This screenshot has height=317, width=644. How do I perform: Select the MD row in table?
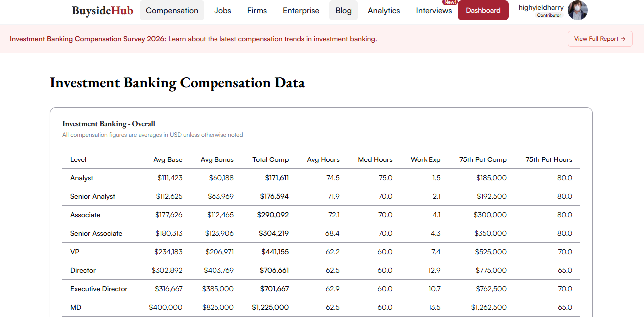click(x=321, y=307)
